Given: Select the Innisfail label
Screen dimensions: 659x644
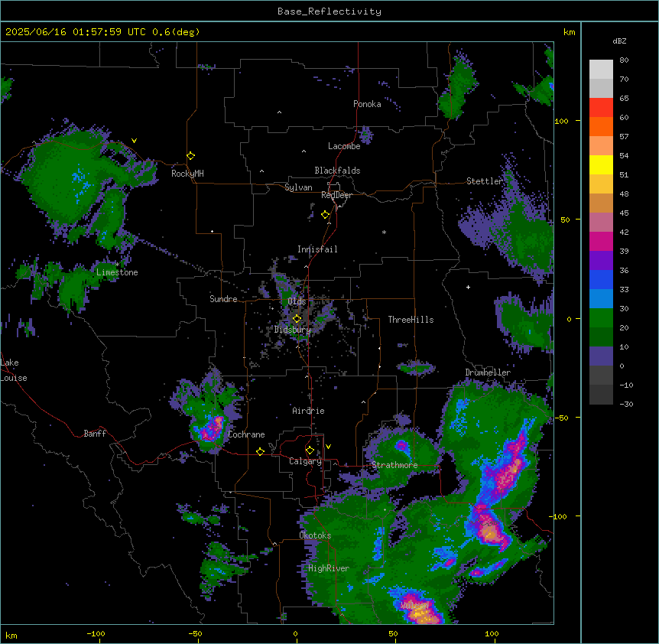Looking at the screenshot, I should (317, 249).
